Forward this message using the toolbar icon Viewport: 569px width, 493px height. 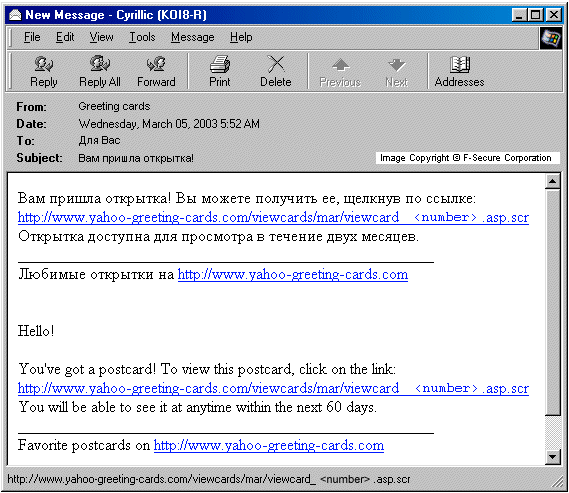[x=156, y=64]
